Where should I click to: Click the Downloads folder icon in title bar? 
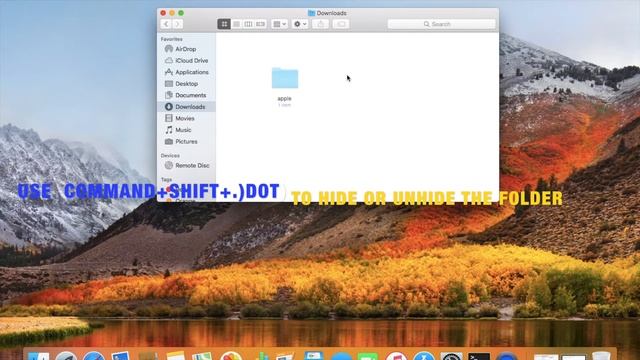(311, 13)
